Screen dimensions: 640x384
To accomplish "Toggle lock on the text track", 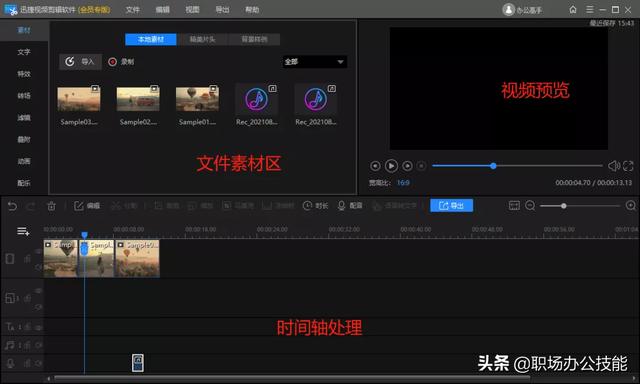I will pos(27,326).
